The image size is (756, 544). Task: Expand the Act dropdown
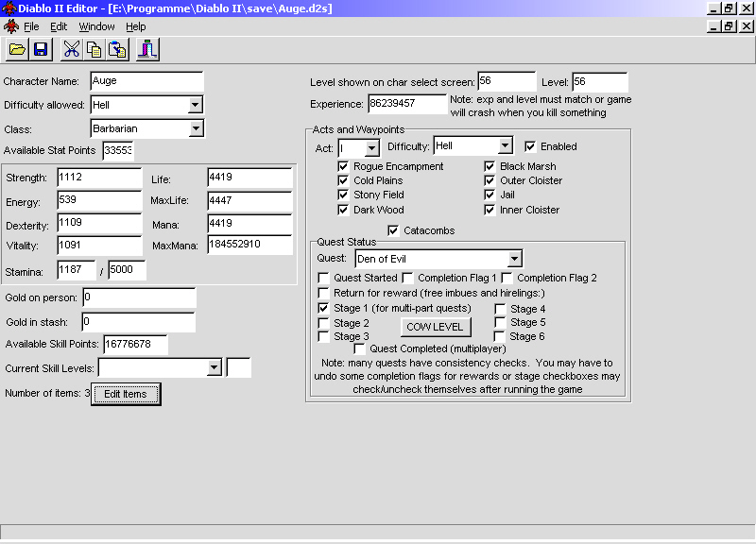click(371, 148)
